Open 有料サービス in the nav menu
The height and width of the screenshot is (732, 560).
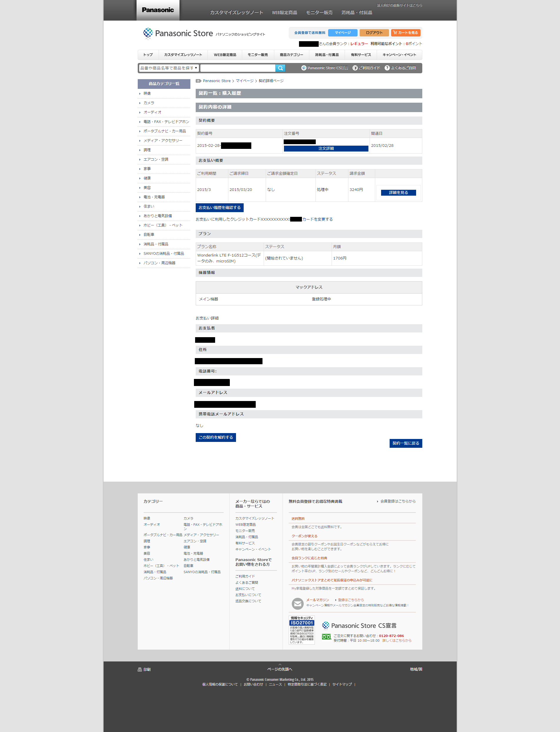(361, 55)
